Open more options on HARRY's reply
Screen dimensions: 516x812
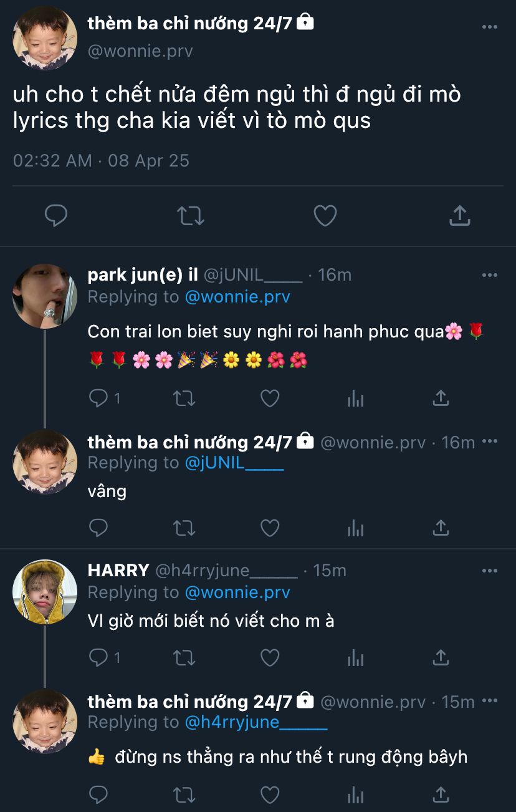(490, 571)
